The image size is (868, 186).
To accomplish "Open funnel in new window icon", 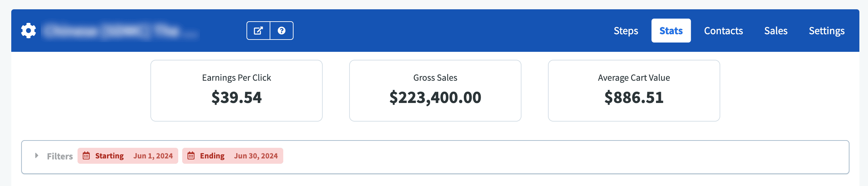I will point(258,31).
